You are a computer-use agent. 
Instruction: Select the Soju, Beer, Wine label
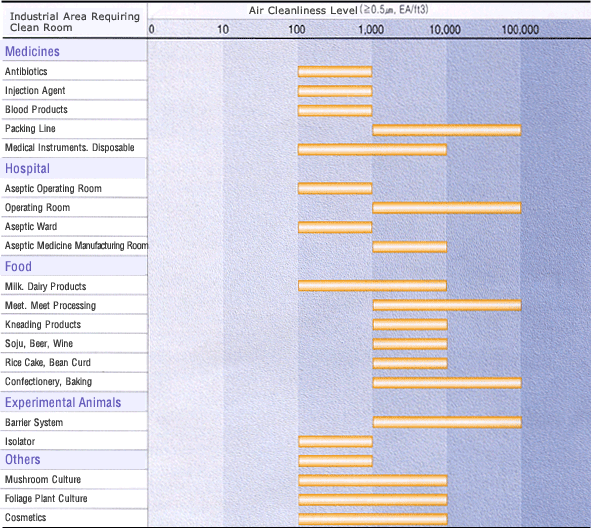point(39,344)
